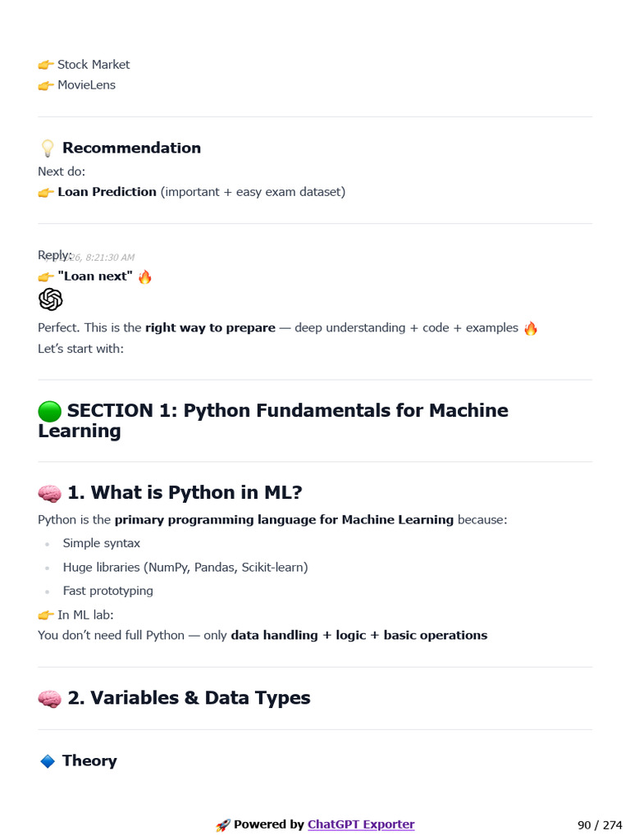Click the bold "Loan Prediction" text
The image size is (630, 840).
click(107, 192)
